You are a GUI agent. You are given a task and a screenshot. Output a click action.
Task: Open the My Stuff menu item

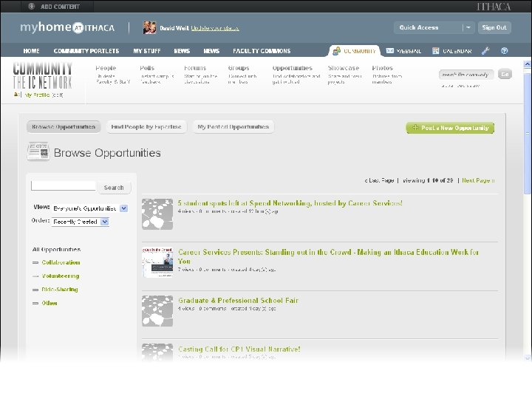(146, 51)
